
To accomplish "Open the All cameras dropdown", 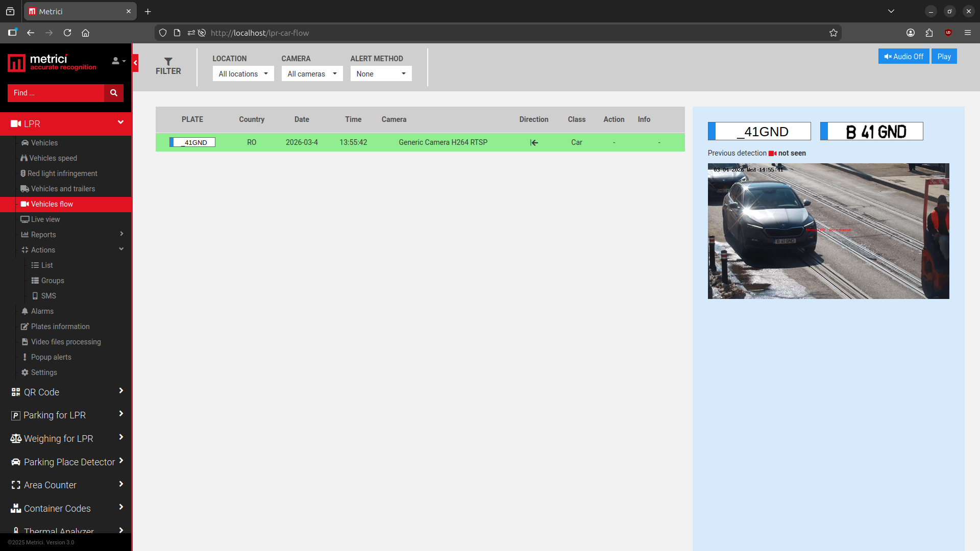I will (312, 74).
